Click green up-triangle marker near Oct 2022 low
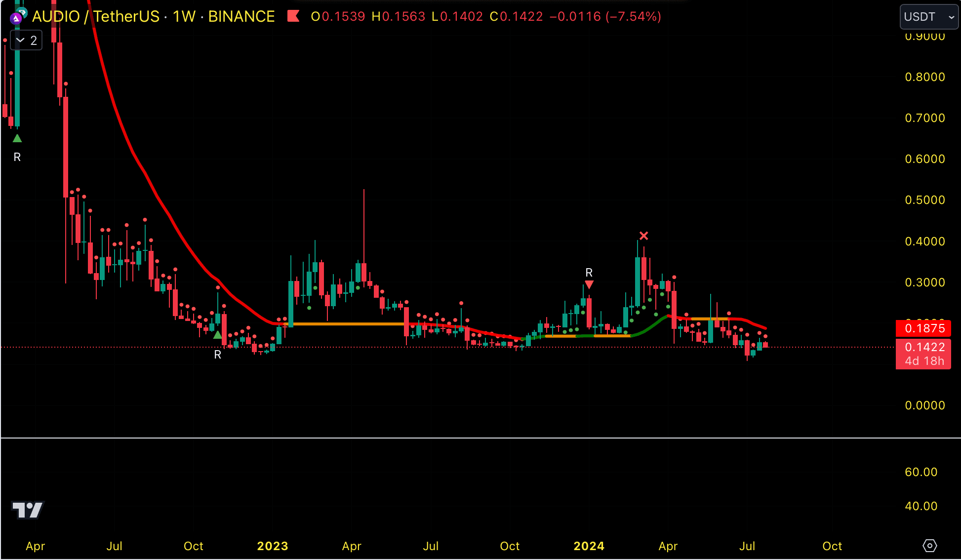 [x=217, y=334]
